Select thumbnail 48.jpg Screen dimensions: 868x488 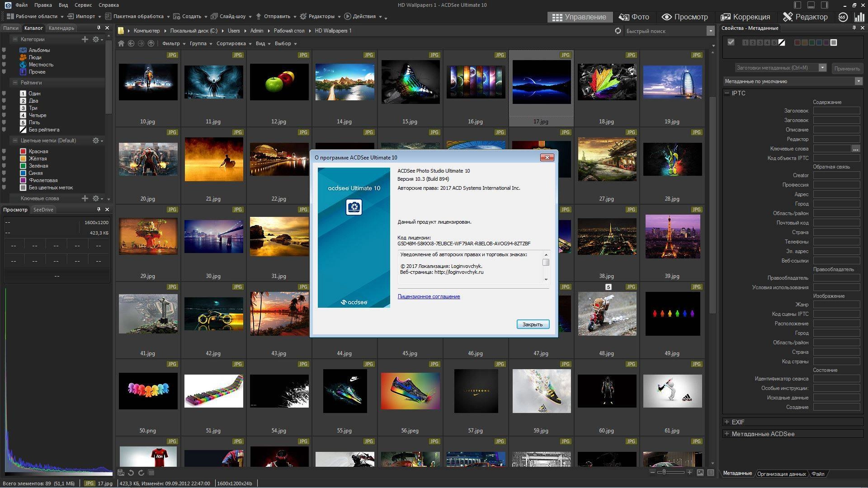pos(607,320)
